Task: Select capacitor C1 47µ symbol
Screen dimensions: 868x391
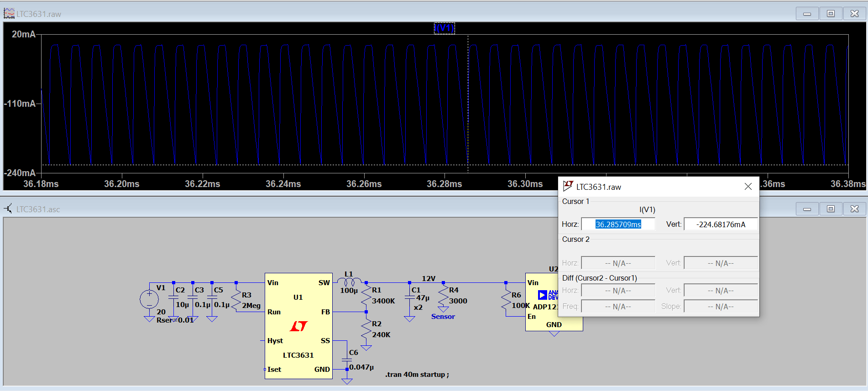Action: 409,297
